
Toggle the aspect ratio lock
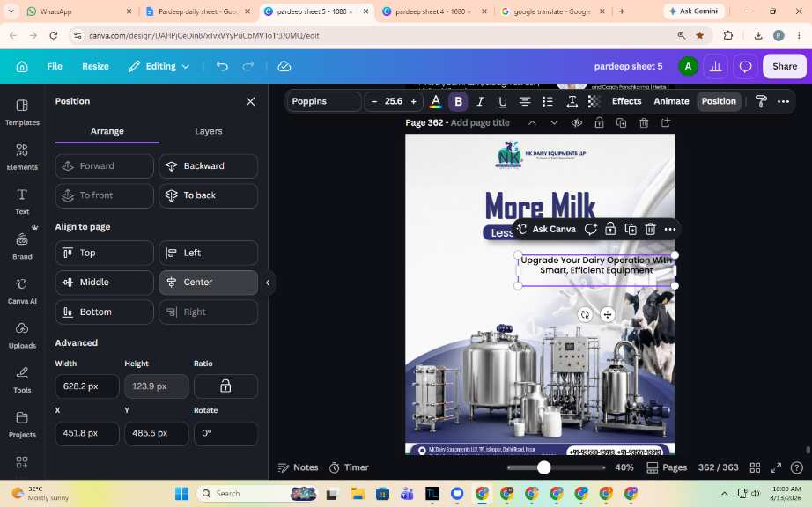225,386
